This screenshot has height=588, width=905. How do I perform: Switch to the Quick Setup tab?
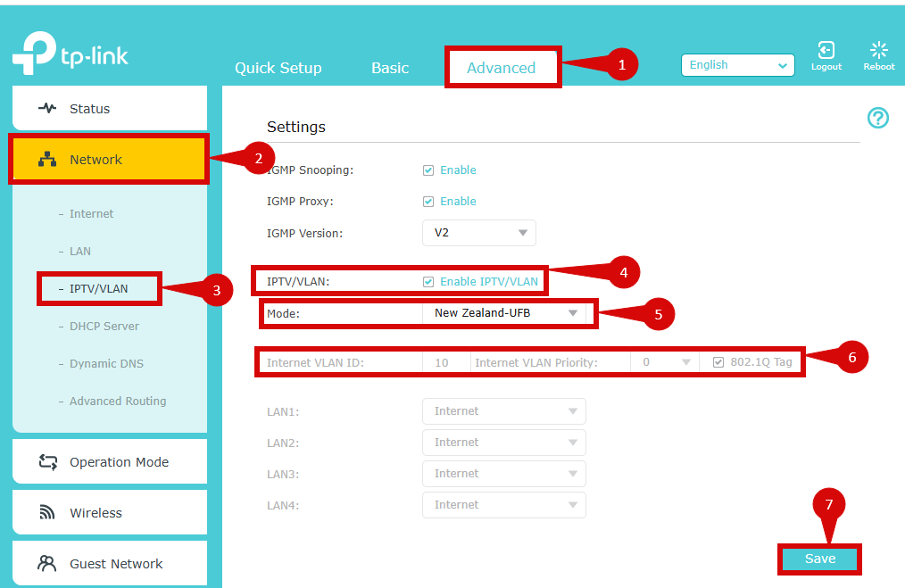[278, 68]
